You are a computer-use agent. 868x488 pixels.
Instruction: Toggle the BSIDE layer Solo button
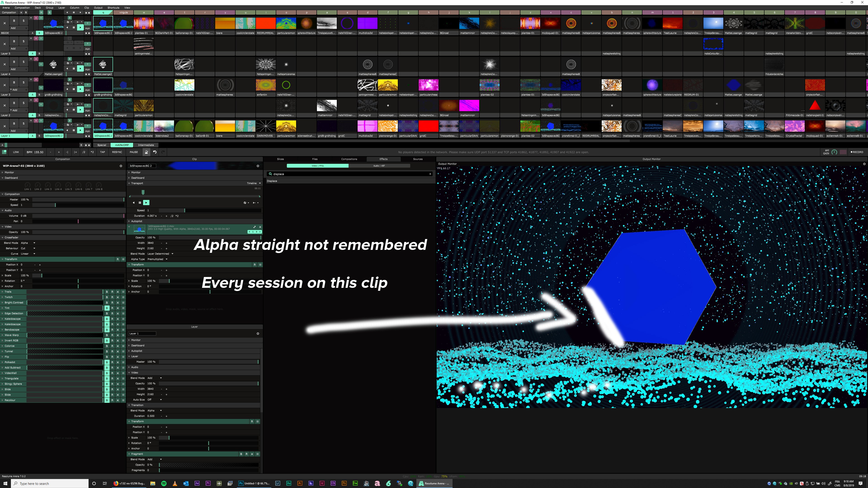pyautogui.click(x=24, y=21)
